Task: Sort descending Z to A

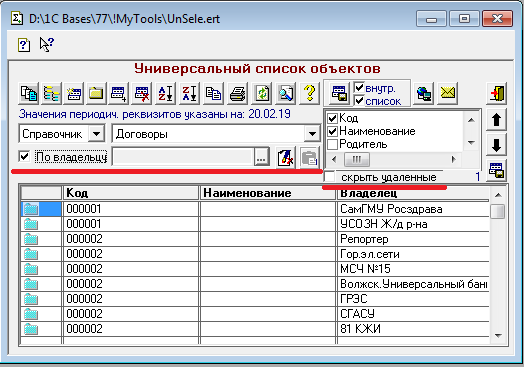Action: coord(189,93)
